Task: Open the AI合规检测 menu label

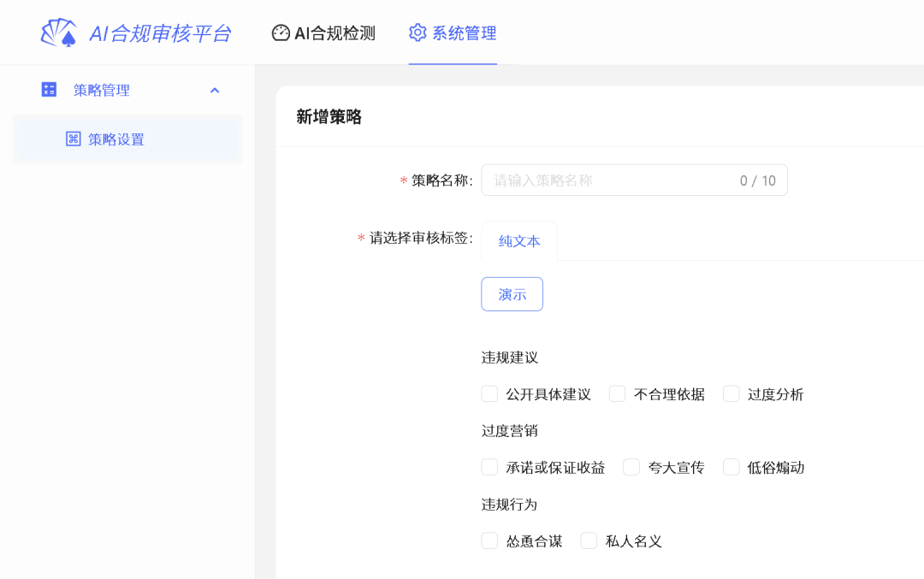Action: click(335, 33)
